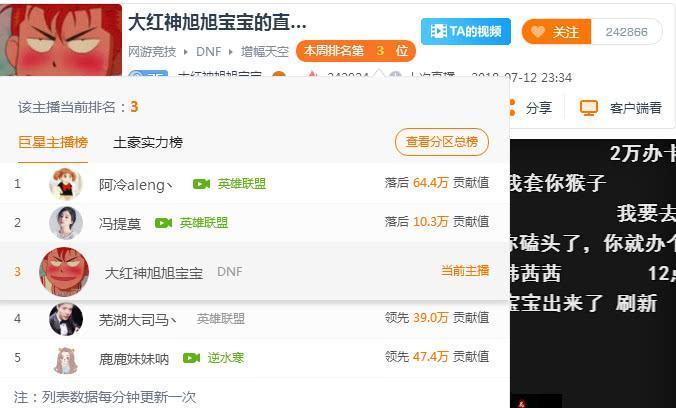The height and width of the screenshot is (408, 676).
Task: Click 英雄联盟 category next to 冯提莫
Action: pos(203,223)
